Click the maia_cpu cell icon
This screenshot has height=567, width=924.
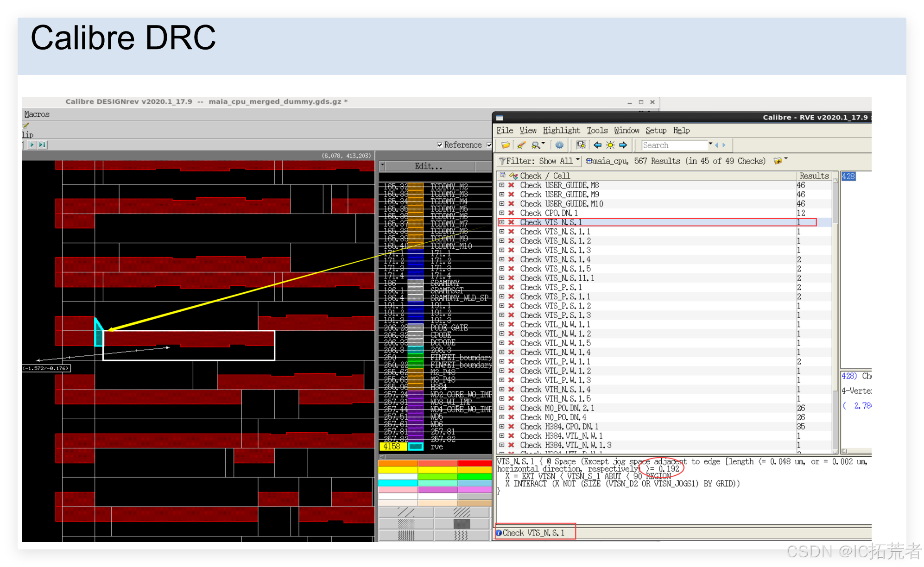pos(589,161)
